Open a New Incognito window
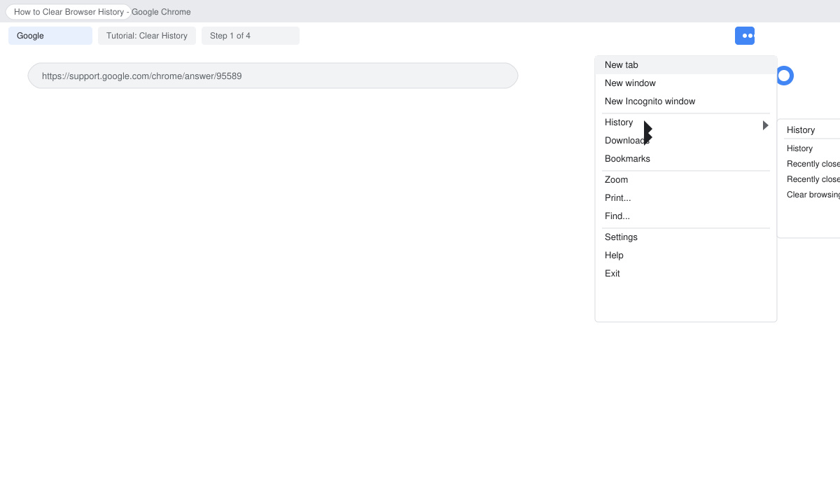 (686, 101)
